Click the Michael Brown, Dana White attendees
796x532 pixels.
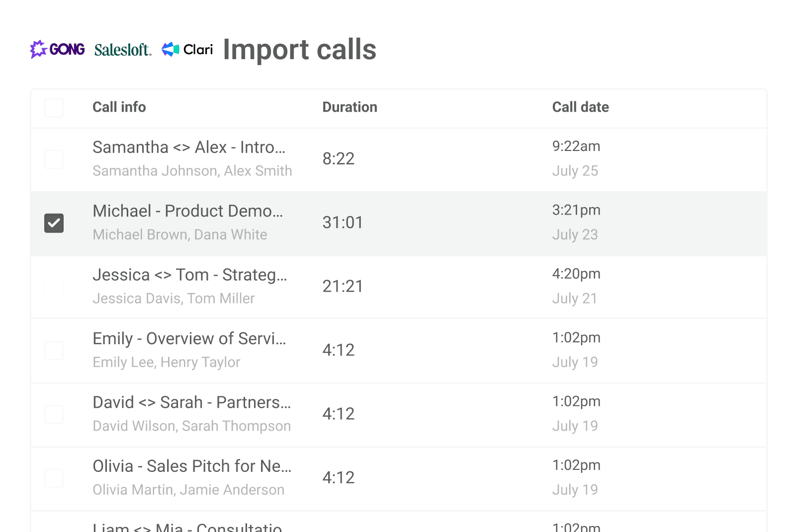coord(180,234)
